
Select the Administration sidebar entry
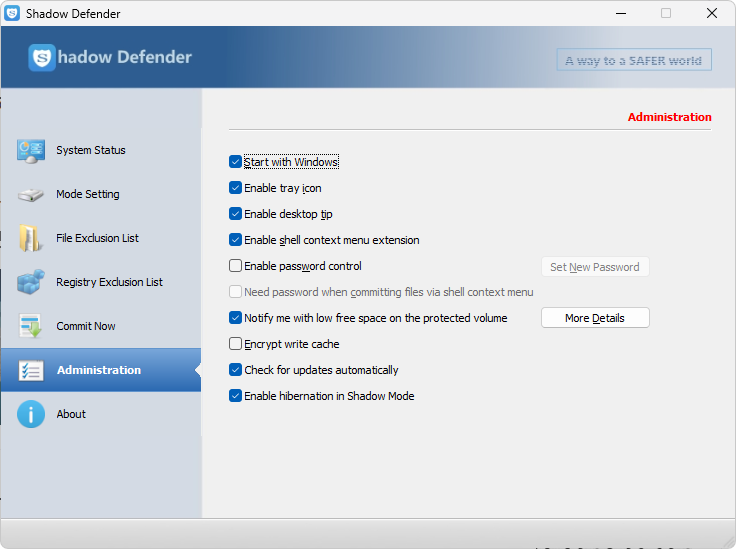pyautogui.click(x=101, y=370)
